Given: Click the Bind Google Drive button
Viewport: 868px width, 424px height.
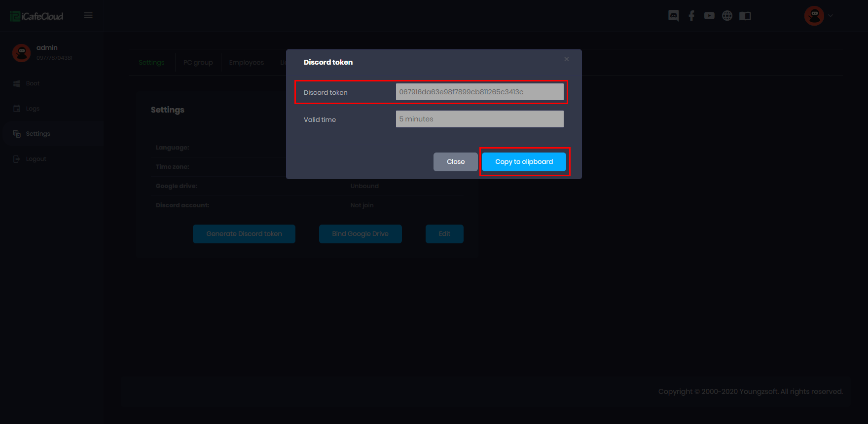Looking at the screenshot, I should (361, 234).
